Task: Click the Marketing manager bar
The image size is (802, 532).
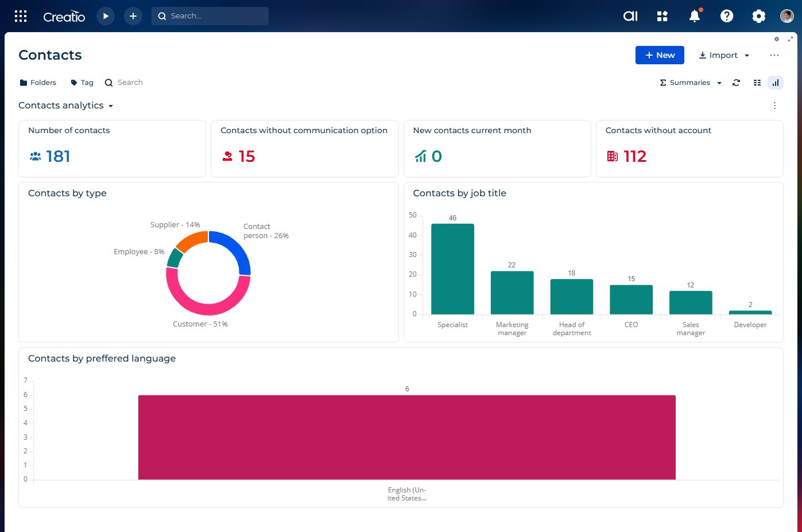Action: click(512, 293)
